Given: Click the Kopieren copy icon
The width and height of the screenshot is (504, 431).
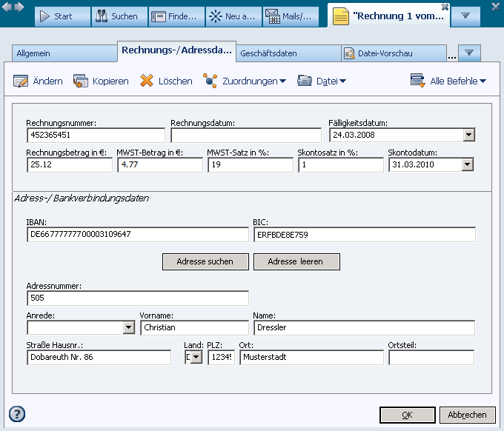Looking at the screenshot, I should 81,81.
